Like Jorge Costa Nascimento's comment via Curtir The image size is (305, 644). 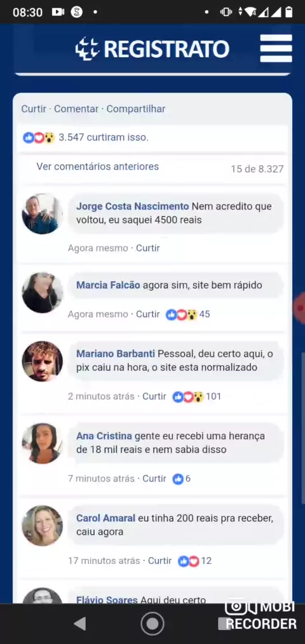tap(148, 248)
